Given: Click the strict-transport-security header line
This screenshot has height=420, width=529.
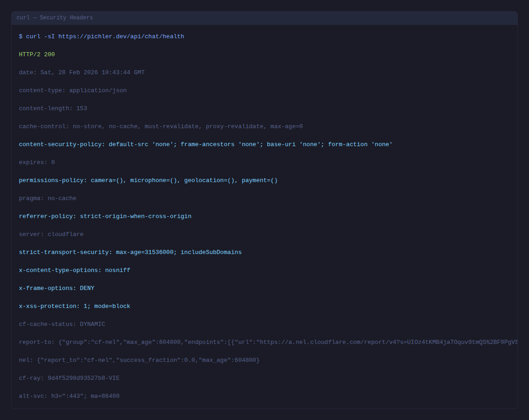Looking at the screenshot, I should click(x=130, y=252).
